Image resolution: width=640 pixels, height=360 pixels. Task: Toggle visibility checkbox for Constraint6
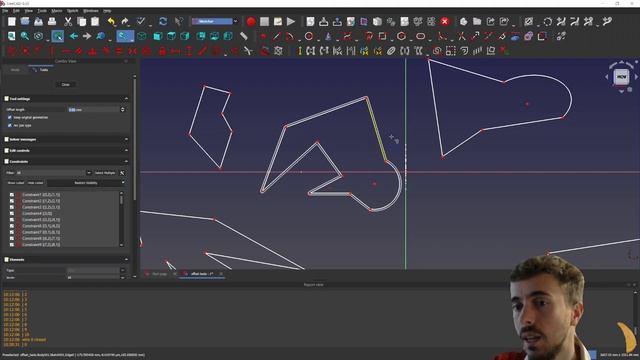pyautogui.click(x=12, y=226)
